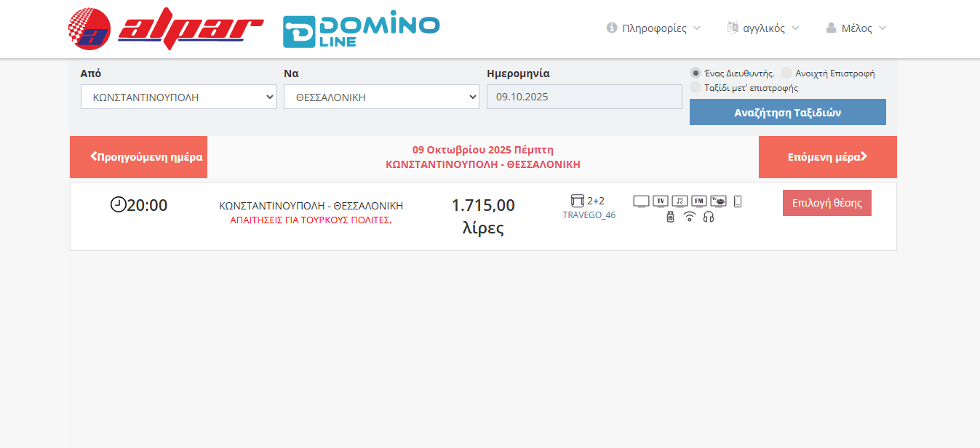Click the Wi-Fi amenity icon

click(x=689, y=217)
